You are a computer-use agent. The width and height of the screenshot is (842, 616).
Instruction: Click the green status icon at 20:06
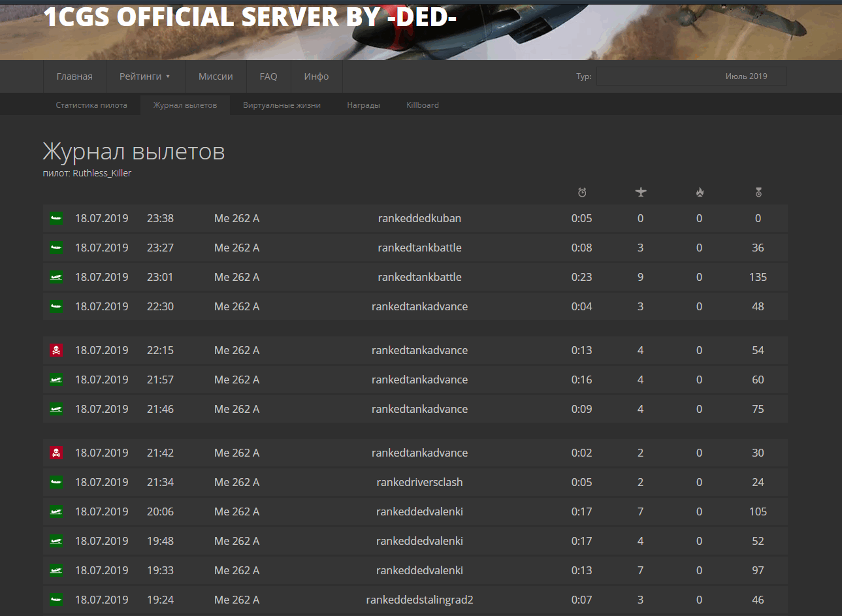pyautogui.click(x=56, y=511)
